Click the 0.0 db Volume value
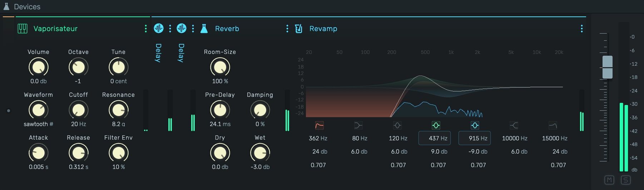Viewport: 644px width, 190px height. point(39,81)
